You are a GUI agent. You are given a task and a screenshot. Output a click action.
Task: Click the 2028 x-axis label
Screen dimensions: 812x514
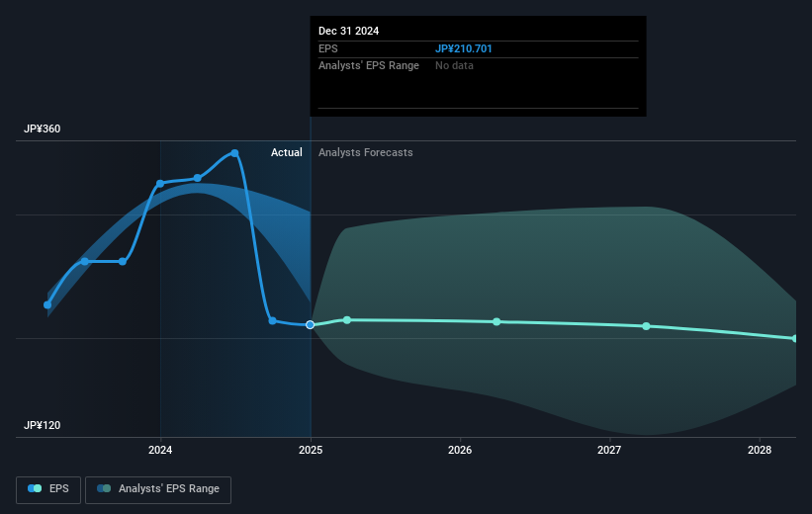click(760, 450)
